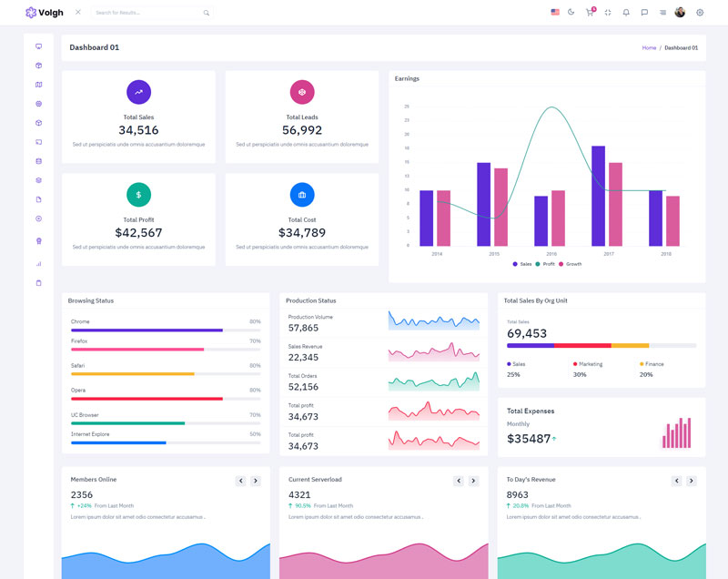
Task: Toggle dark mode moon icon
Action: [x=571, y=13]
